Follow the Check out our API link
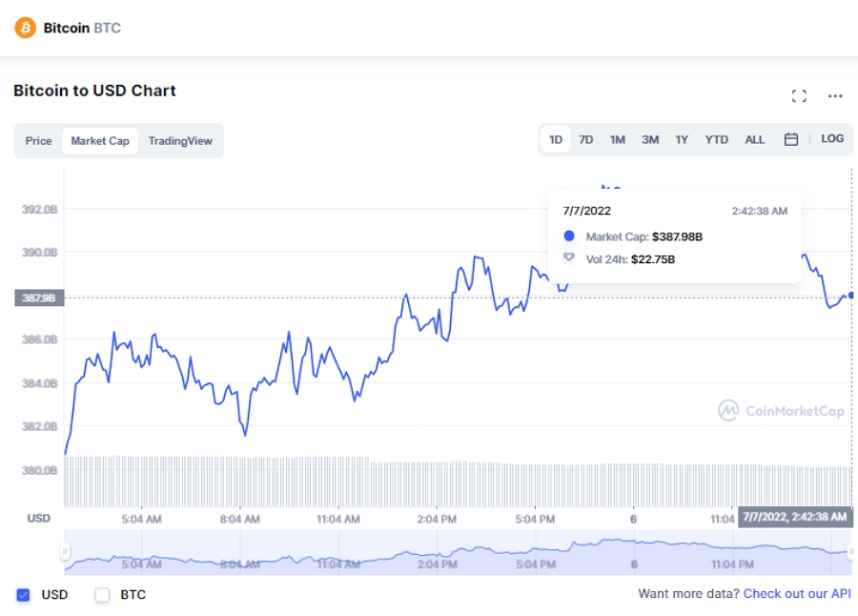 click(x=797, y=594)
